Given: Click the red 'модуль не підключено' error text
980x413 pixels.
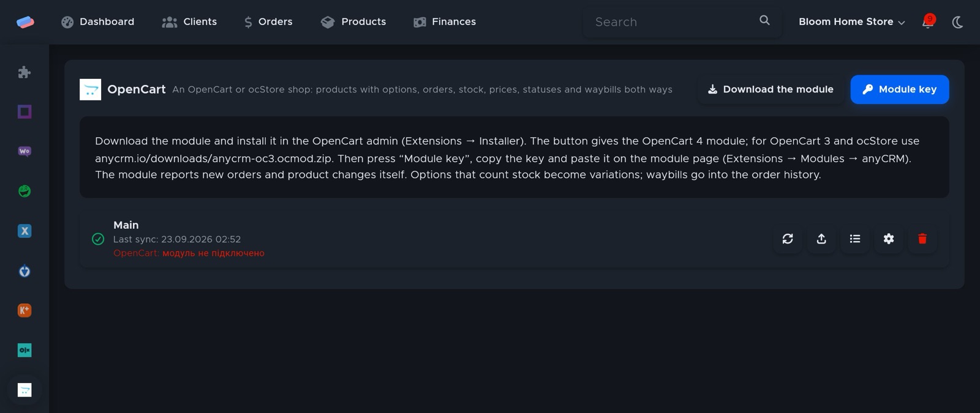Looking at the screenshot, I should pos(213,253).
